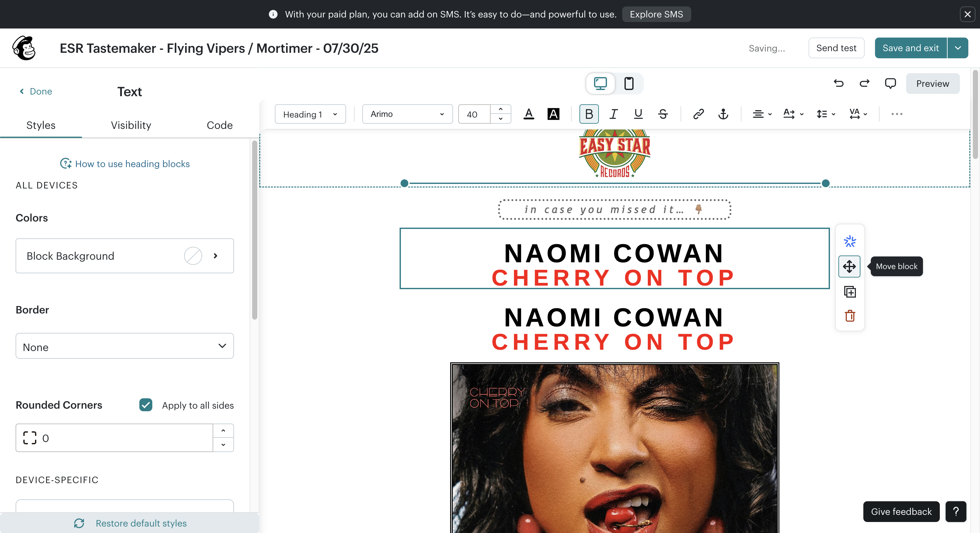Switch to desktop preview mode
Screen dimensions: 980x533
click(x=600, y=83)
